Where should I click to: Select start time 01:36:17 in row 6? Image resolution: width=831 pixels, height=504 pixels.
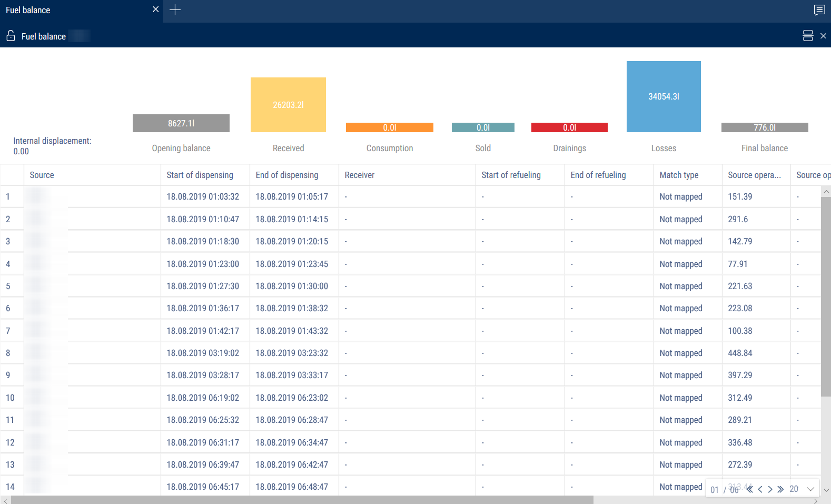203,308
